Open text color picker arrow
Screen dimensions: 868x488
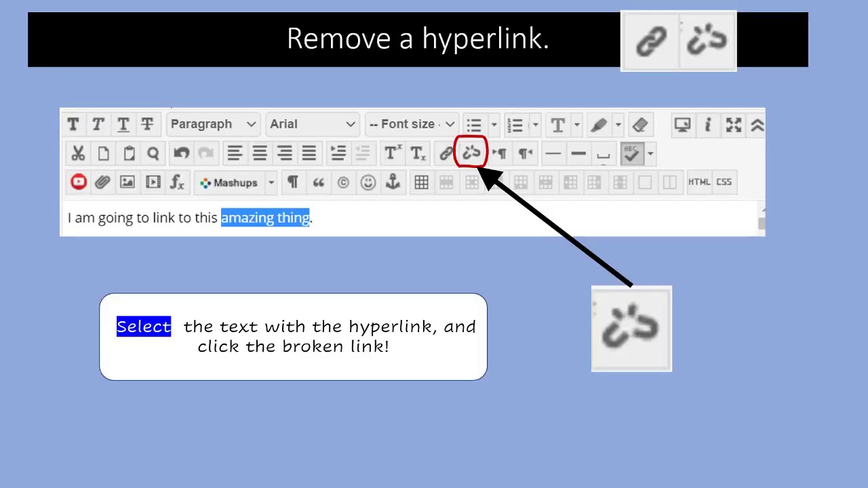(x=577, y=125)
